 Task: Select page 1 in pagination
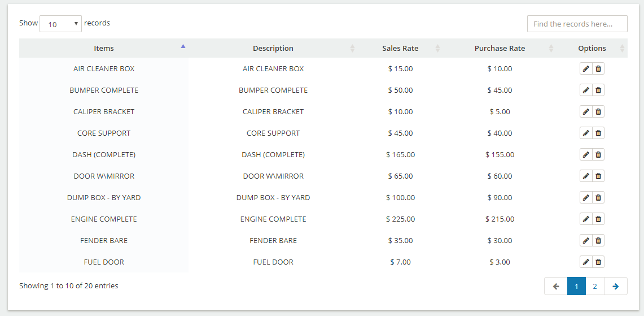tap(576, 287)
